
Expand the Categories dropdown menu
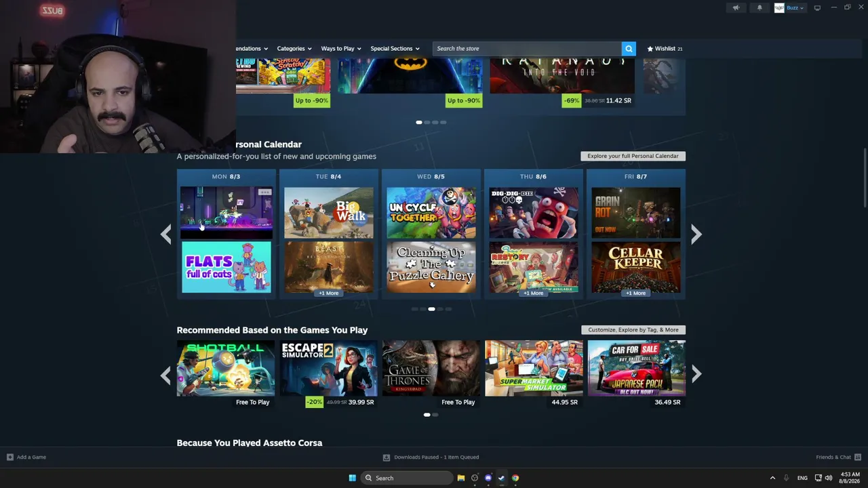click(294, 49)
